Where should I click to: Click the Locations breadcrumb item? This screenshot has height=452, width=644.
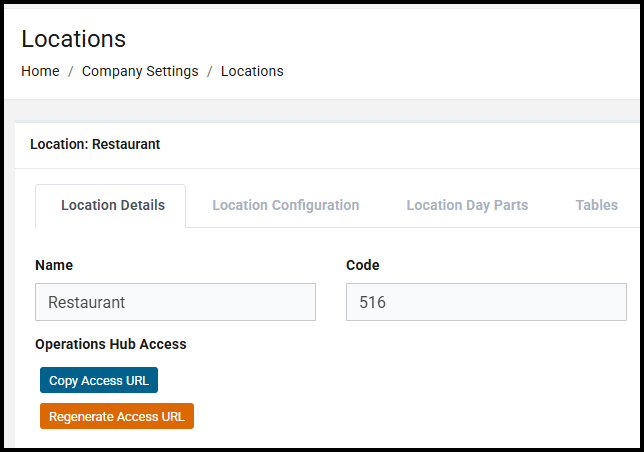point(252,71)
